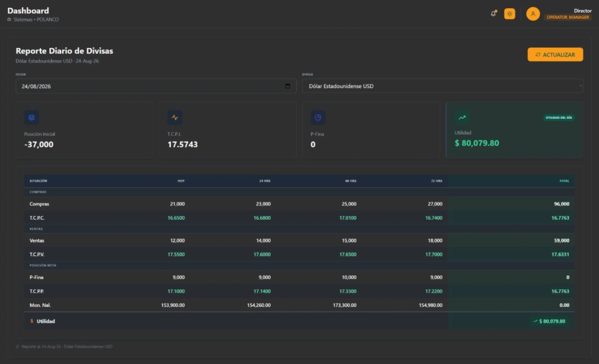Click T.C.P.P. 24 HRS value 17.1400
This screenshot has width=599, height=364.
[262, 291]
